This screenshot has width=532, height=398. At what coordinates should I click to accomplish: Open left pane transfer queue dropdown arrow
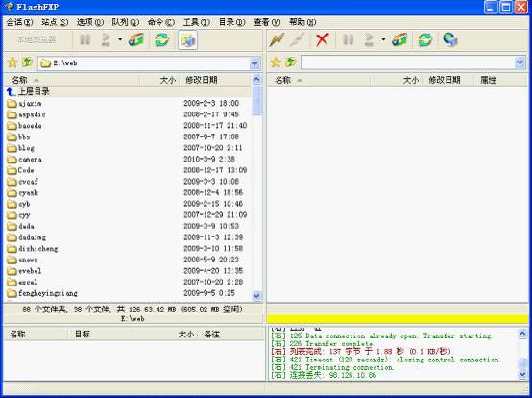pyautogui.click(x=120, y=40)
